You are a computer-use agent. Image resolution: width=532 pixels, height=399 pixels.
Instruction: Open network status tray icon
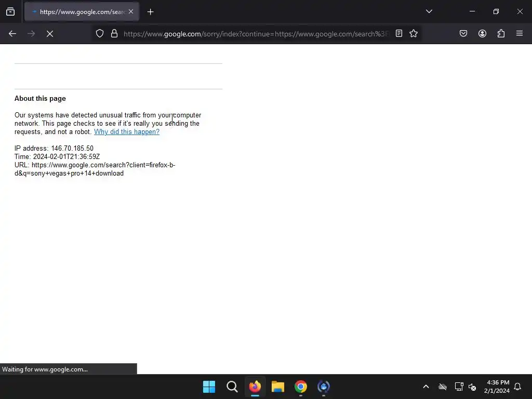click(x=459, y=387)
